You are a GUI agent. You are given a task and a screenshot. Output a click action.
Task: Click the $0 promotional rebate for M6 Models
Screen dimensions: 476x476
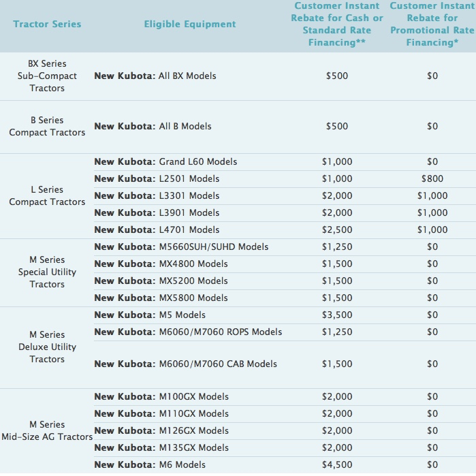(x=432, y=464)
